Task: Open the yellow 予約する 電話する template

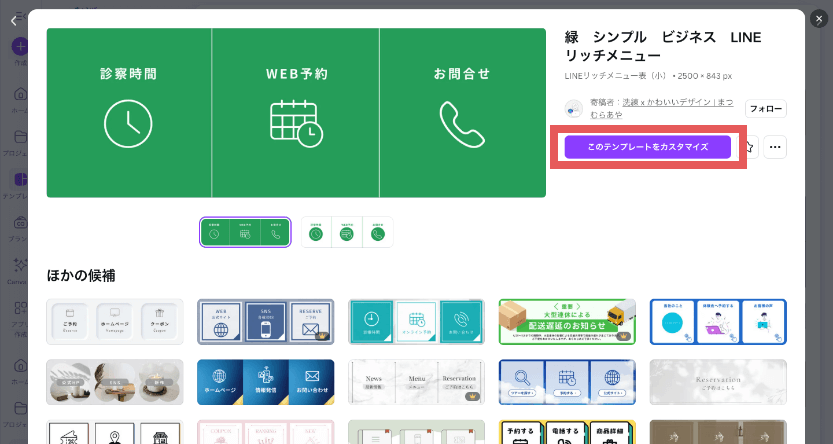Action: 566,432
